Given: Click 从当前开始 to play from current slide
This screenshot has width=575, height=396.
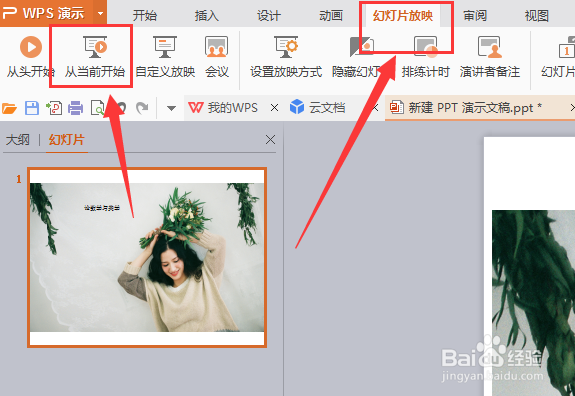Looking at the screenshot, I should click(95, 56).
